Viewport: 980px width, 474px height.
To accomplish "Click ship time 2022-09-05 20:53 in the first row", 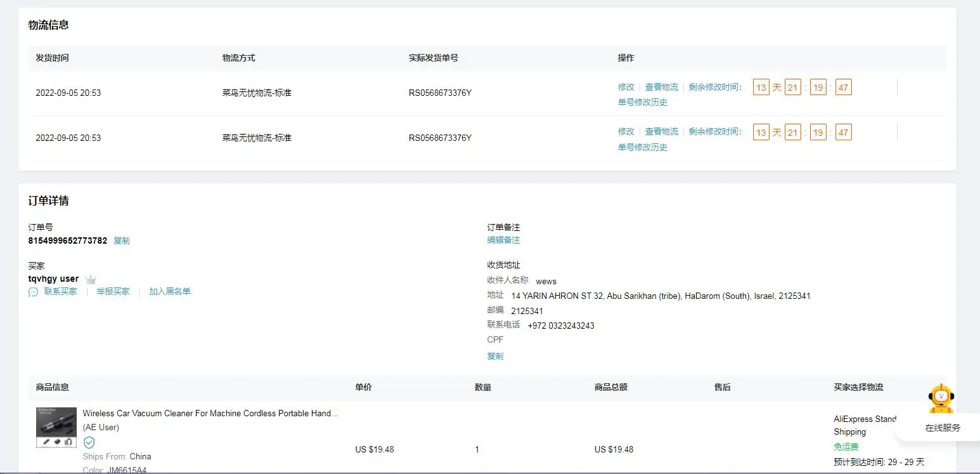I will [68, 93].
